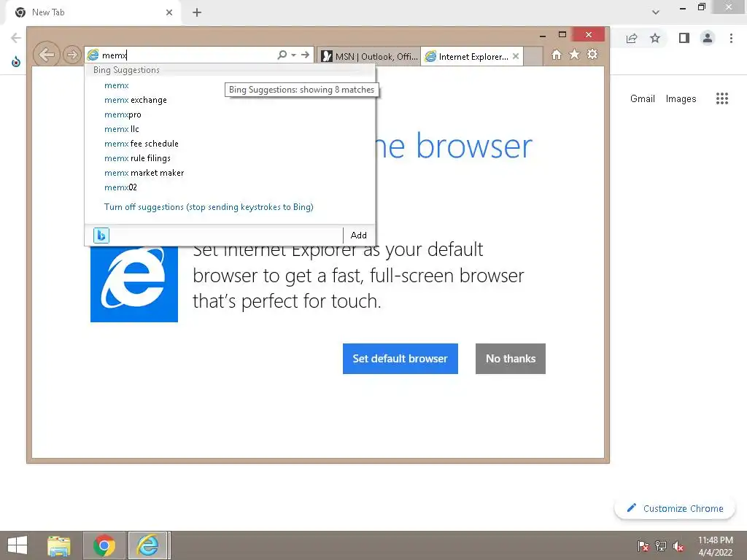Image resolution: width=747 pixels, height=560 pixels.
Task: Open the address bar autocomplete dropdown arrow
Action: click(x=293, y=55)
